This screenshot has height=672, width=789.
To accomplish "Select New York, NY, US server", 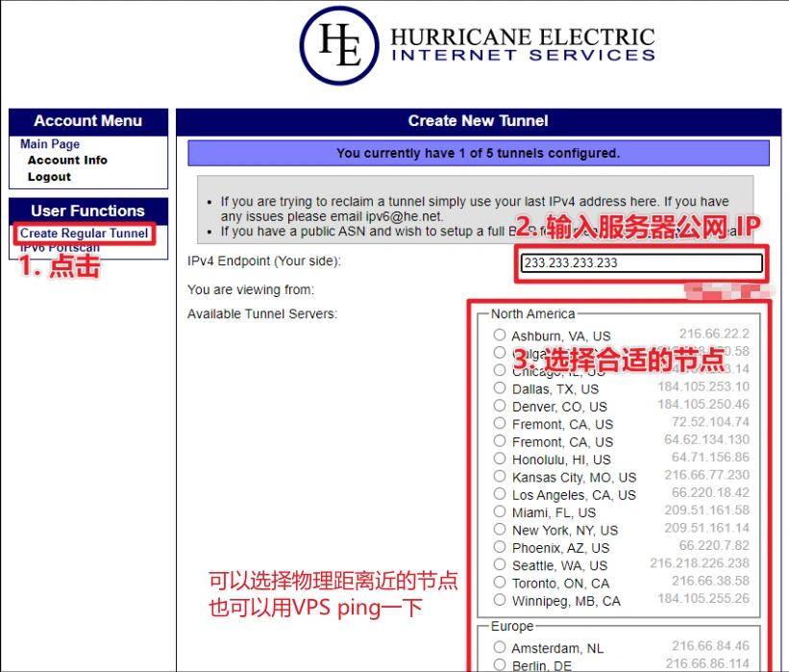I will click(499, 529).
